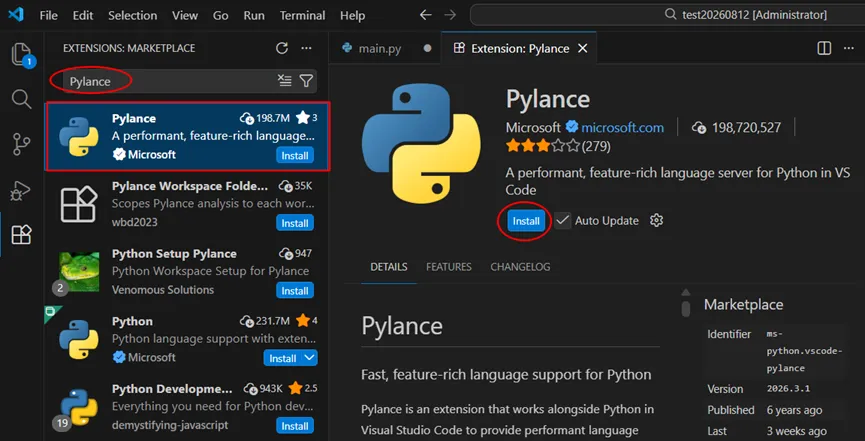
Task: Click the Microsoft publisher name text
Action: click(x=533, y=127)
